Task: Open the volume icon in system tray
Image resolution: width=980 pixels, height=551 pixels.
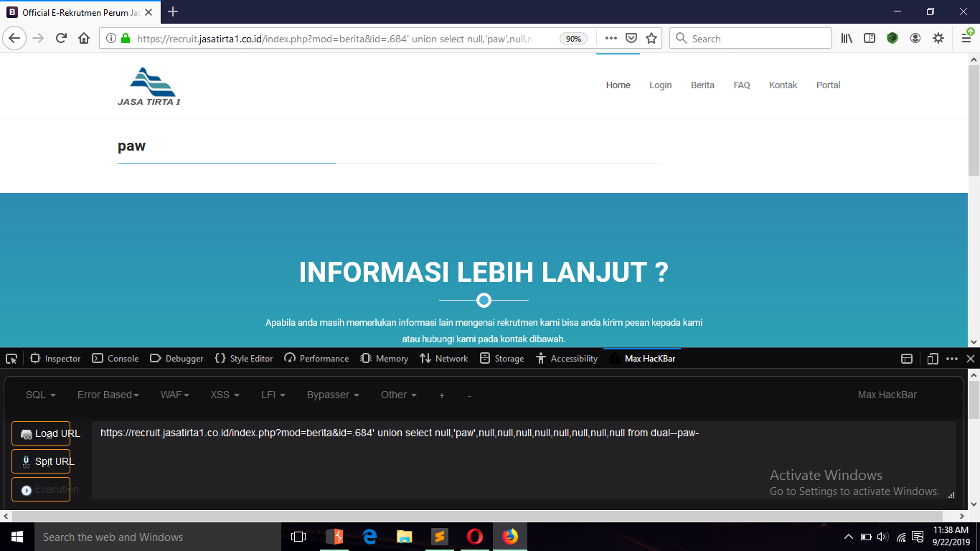Action: [x=882, y=537]
